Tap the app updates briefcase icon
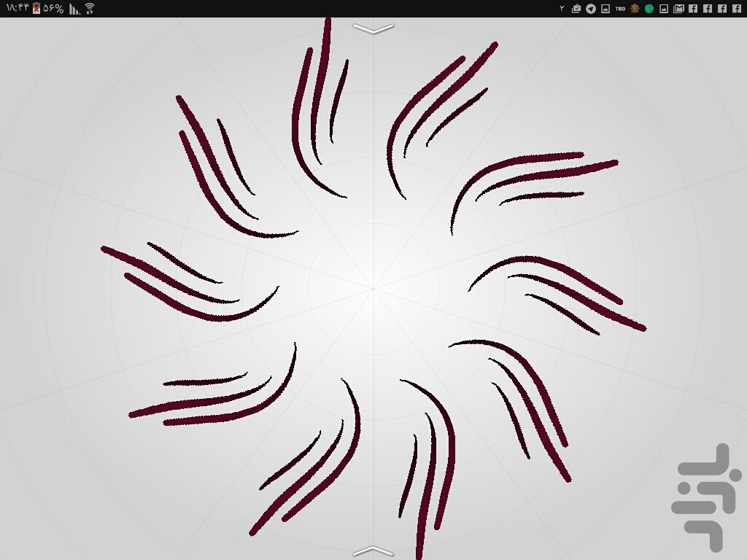The image size is (747, 560). 576,9
